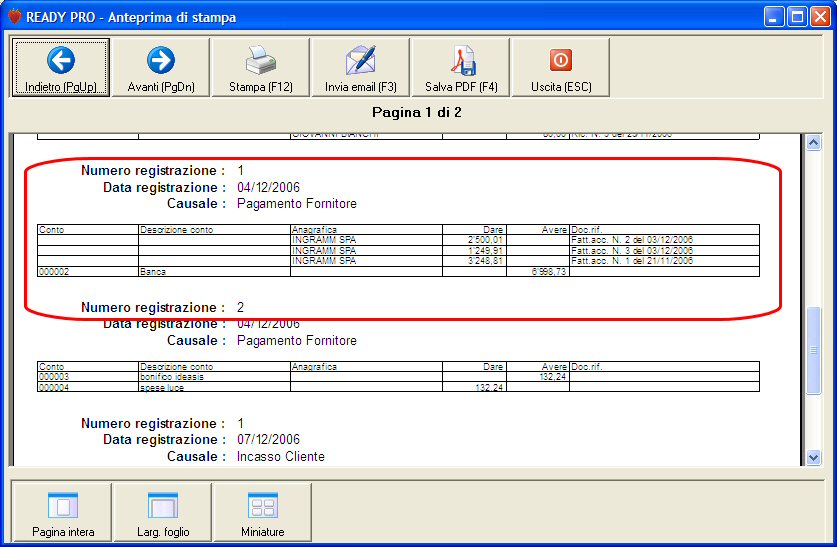Click 'bonifico ideasis' description
This screenshot has height=547, width=837.
tap(172, 377)
